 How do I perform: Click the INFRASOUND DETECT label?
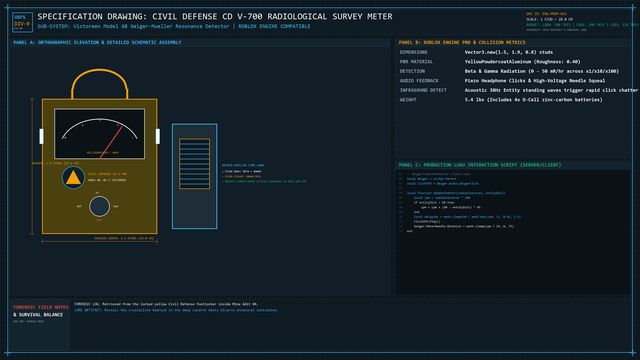pos(423,90)
